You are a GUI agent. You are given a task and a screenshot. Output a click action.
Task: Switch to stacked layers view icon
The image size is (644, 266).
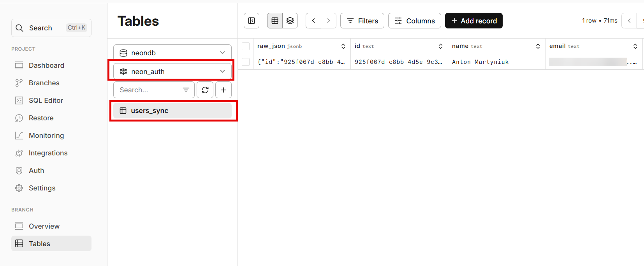pyautogui.click(x=290, y=21)
